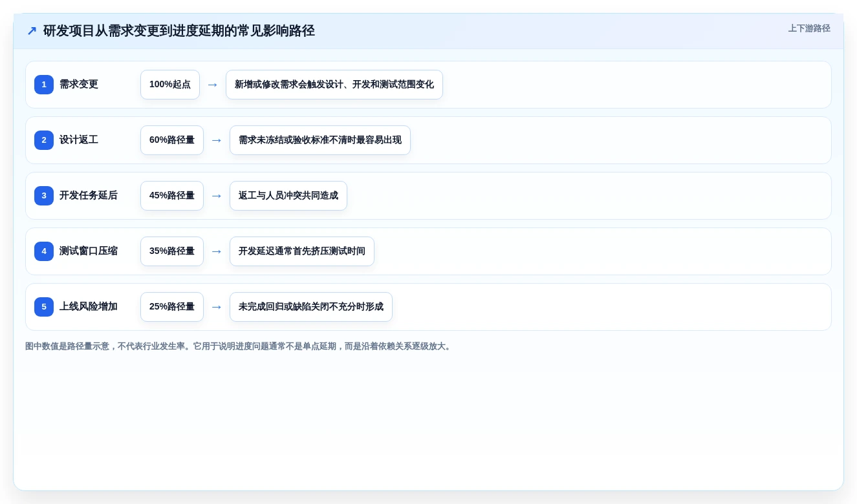Viewport: 857px width, 504px height.
Task: Click the 45%路径量 chip
Action: [x=172, y=196]
